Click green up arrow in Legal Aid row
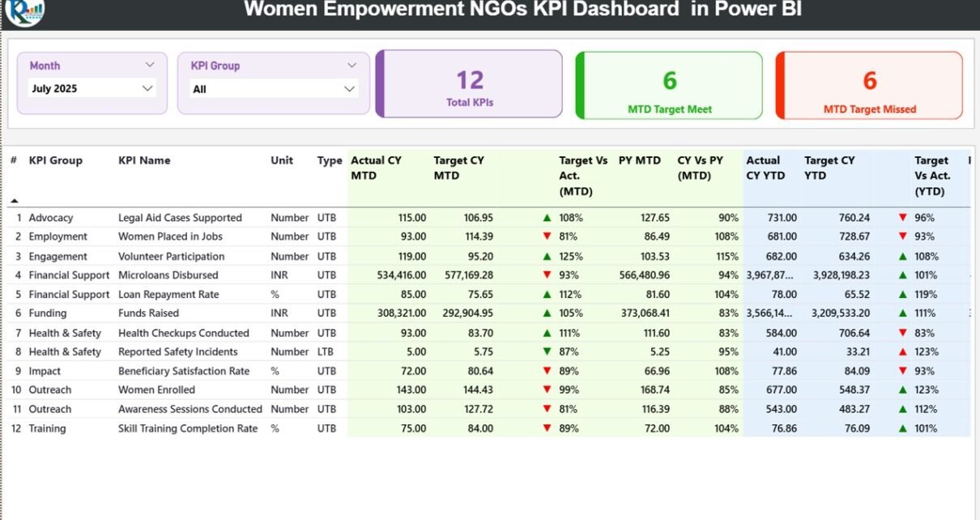The image size is (980, 520). (548, 218)
